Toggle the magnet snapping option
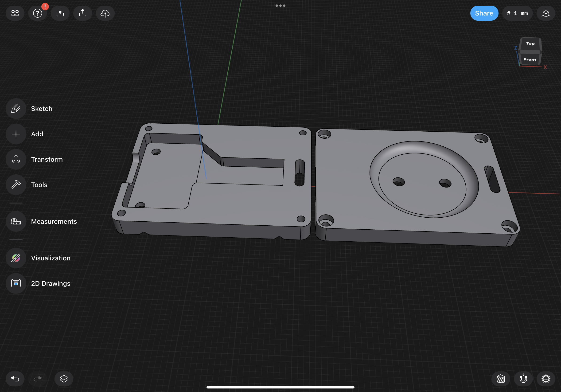The image size is (561, 392). [523, 379]
